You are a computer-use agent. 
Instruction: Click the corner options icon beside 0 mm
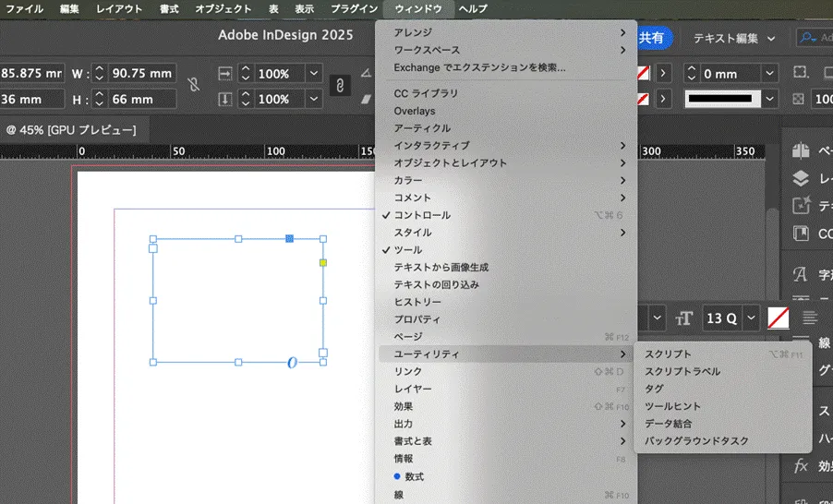pyautogui.click(x=801, y=73)
